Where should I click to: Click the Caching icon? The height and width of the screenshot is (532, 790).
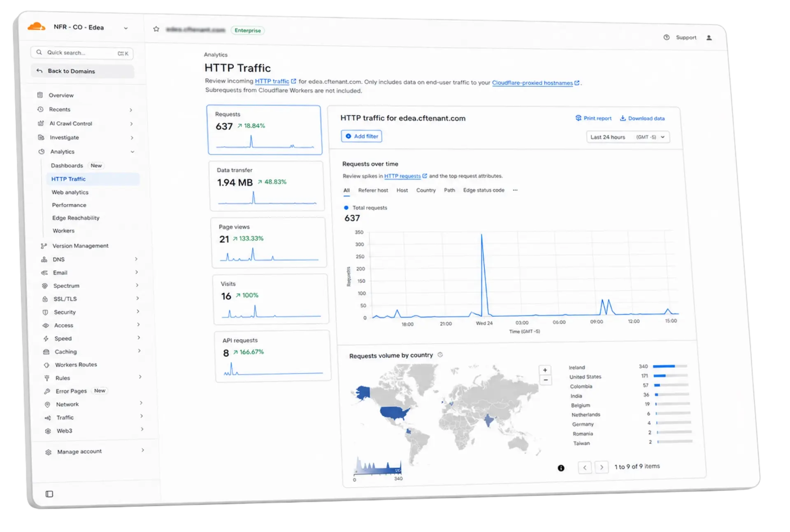click(46, 352)
